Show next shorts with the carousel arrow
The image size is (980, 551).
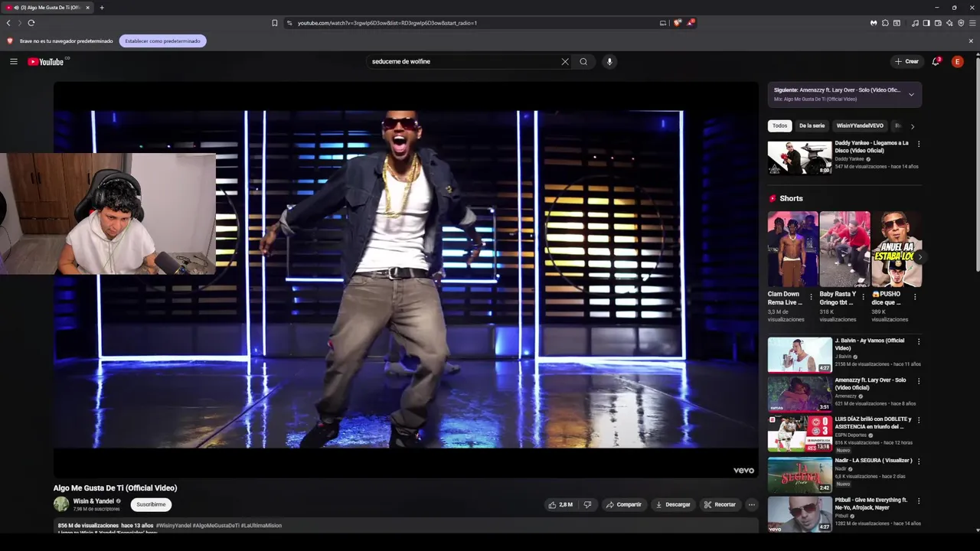[920, 257]
